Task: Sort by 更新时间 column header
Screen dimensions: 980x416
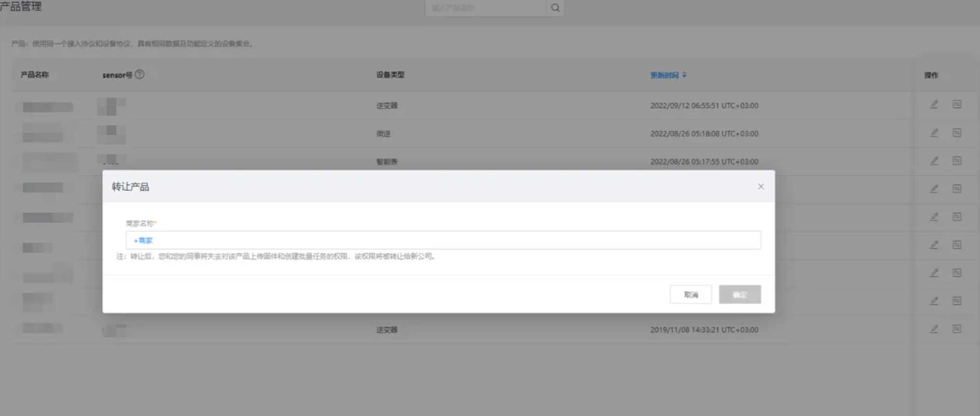Action: click(664, 75)
